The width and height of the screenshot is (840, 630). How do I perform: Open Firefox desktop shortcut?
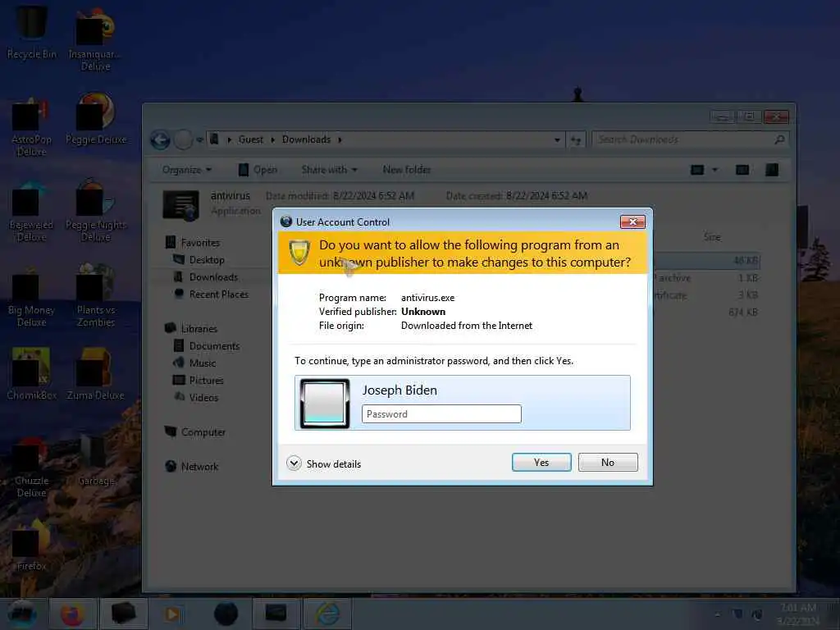32,546
